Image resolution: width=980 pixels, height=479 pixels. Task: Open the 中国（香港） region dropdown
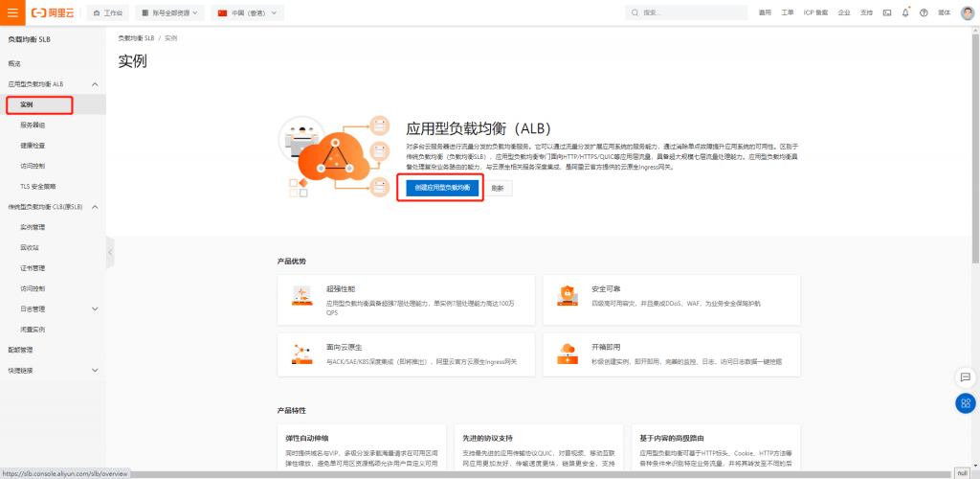(247, 12)
